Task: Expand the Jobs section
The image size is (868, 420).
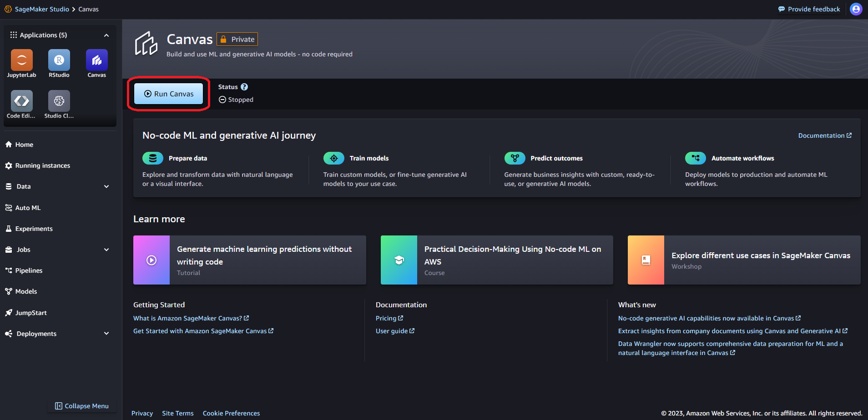Action: tap(106, 250)
